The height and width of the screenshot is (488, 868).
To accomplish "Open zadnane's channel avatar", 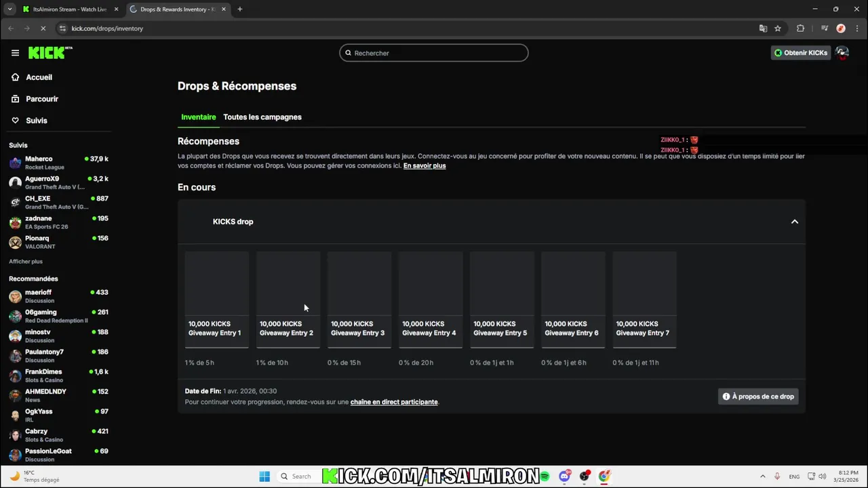I will [x=15, y=222].
